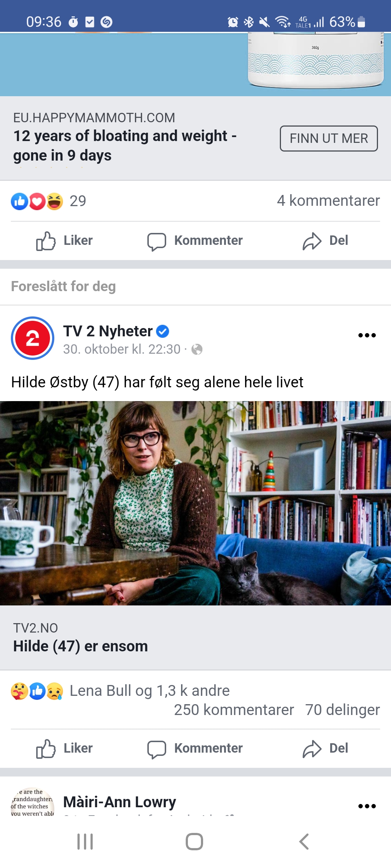Toggle Liker on the TV 2 post
Screen dimensions: 391x868
(64, 748)
